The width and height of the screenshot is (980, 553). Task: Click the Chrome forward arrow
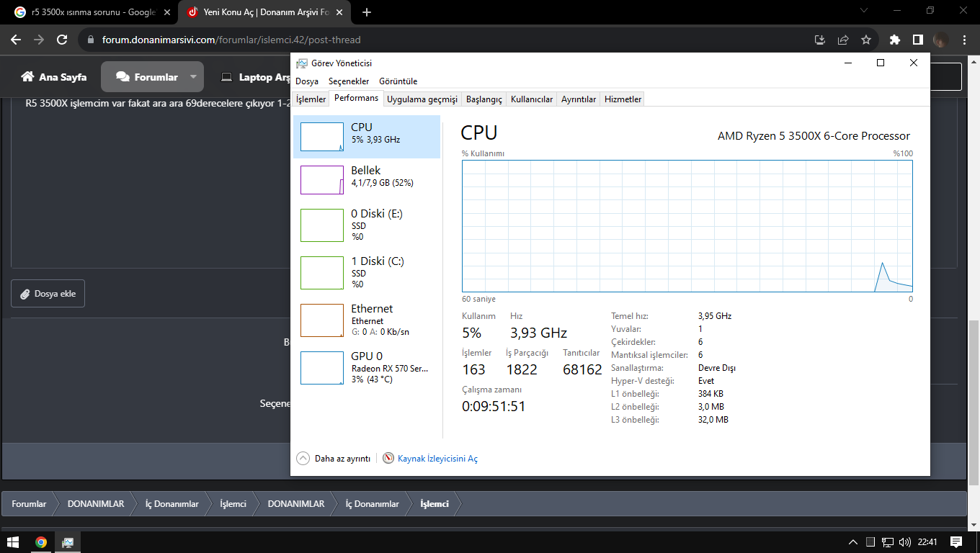point(39,40)
